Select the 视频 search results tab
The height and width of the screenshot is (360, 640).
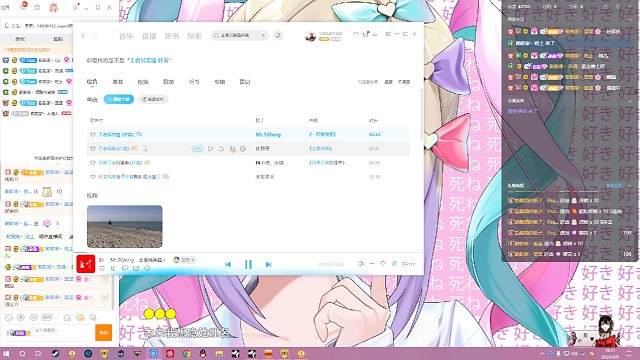[x=143, y=82]
